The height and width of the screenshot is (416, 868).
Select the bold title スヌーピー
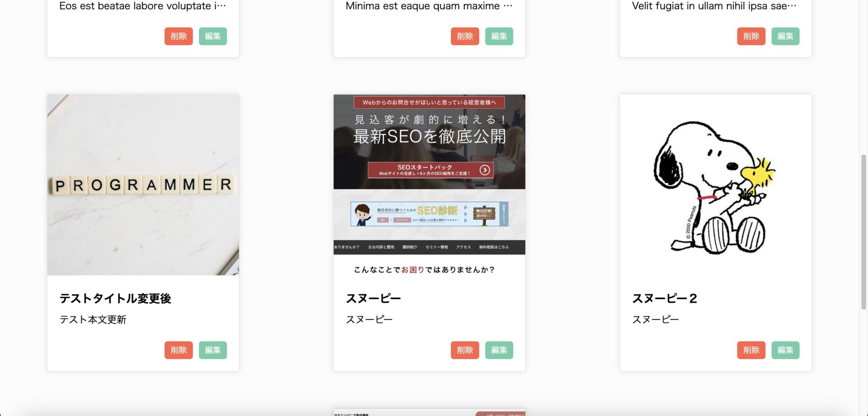click(x=373, y=299)
